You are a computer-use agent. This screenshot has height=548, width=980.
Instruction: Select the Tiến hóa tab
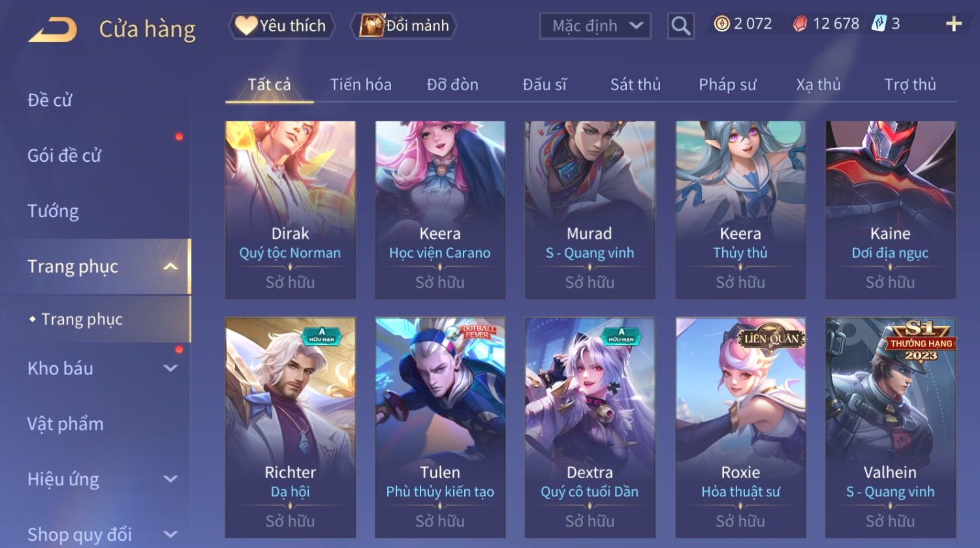(x=360, y=84)
